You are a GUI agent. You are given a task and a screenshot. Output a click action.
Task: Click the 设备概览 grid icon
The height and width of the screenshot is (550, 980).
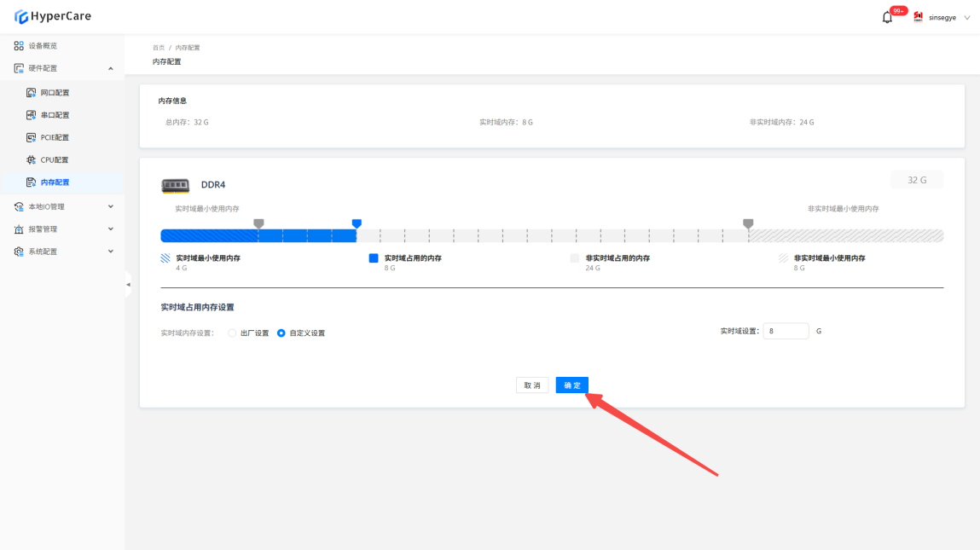tap(19, 46)
